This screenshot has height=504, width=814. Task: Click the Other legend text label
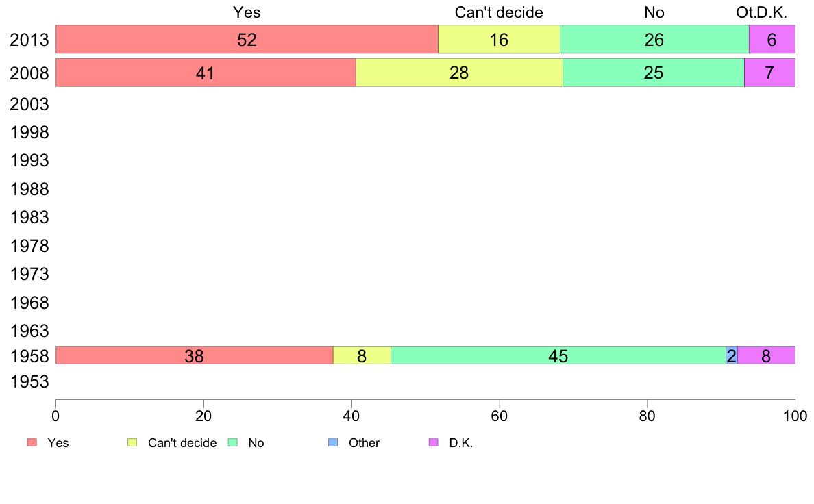pos(364,443)
